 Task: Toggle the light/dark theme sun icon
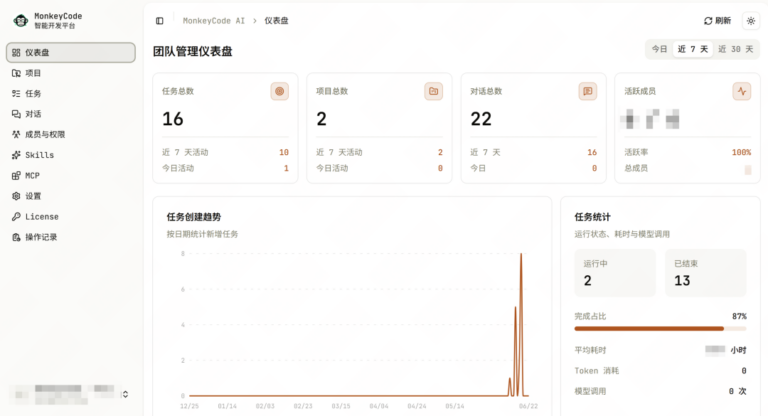point(751,21)
